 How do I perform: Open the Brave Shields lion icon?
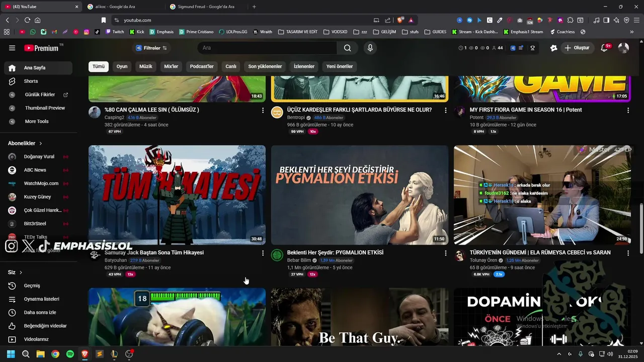400,20
